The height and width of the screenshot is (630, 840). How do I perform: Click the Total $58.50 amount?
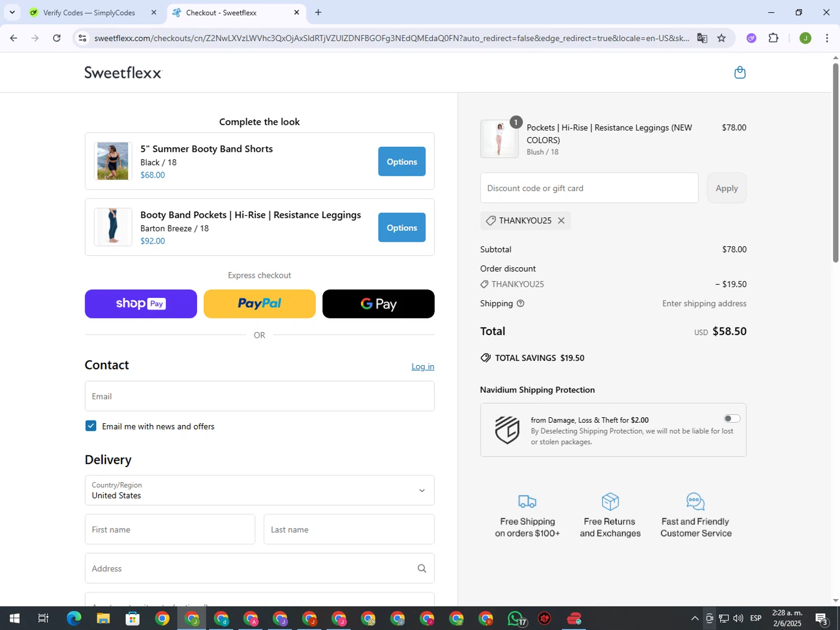click(x=729, y=331)
